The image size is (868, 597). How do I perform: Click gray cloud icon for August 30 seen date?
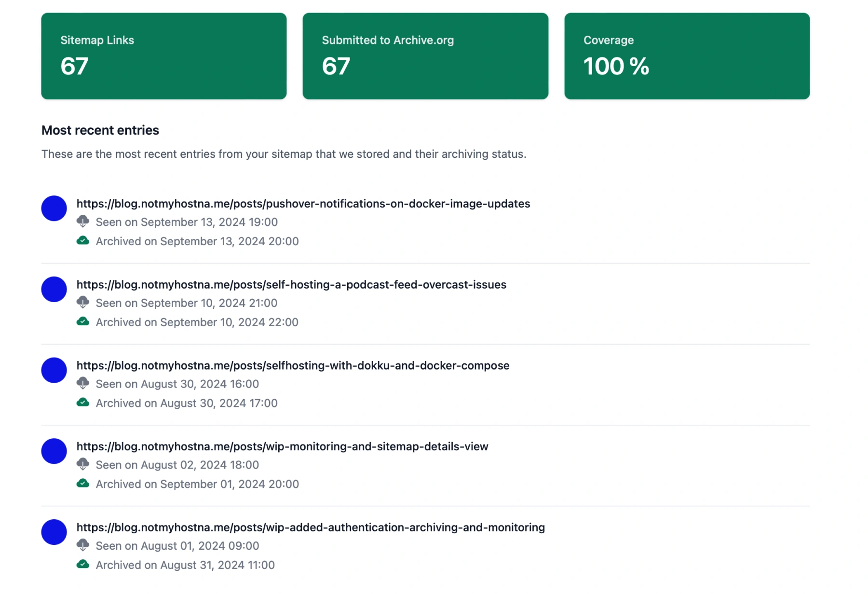tap(83, 384)
